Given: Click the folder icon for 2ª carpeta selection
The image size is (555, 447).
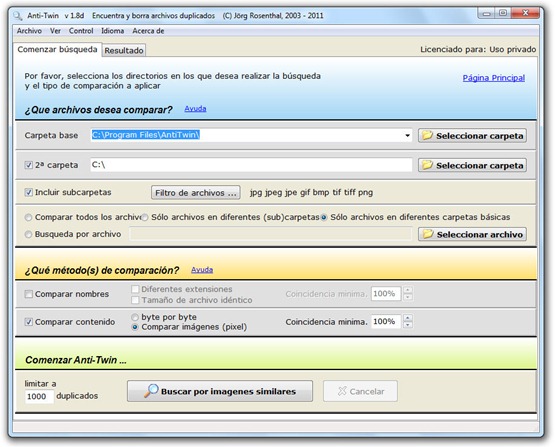Looking at the screenshot, I should (x=427, y=165).
